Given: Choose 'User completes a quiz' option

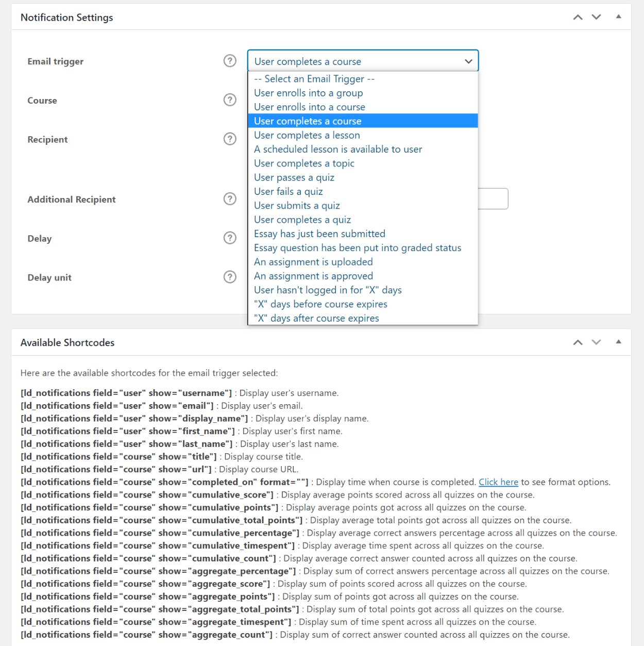Looking at the screenshot, I should (363, 220).
